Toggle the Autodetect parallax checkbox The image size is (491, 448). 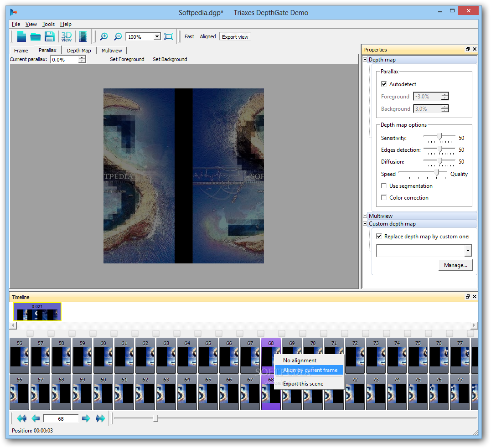tap(384, 84)
